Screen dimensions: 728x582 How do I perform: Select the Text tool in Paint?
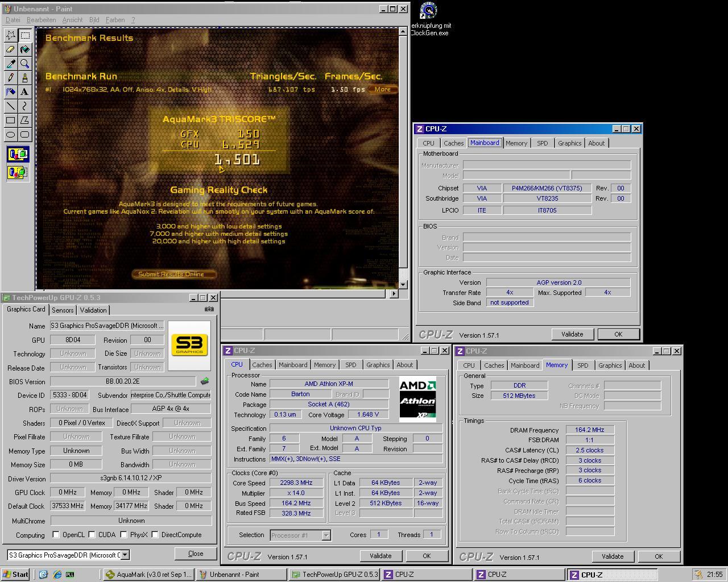[x=25, y=92]
